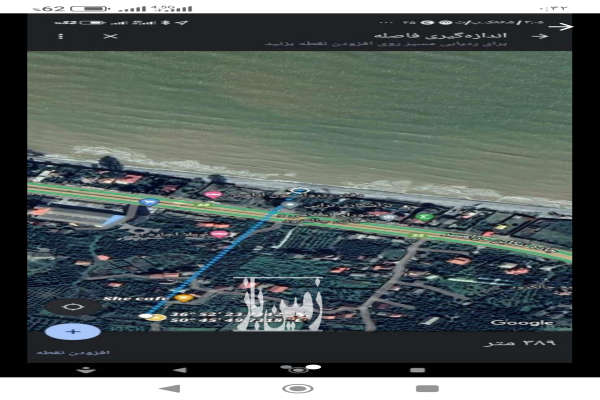Click the pink marker below the highway
600x400 pixels.
pyautogui.click(x=220, y=233)
